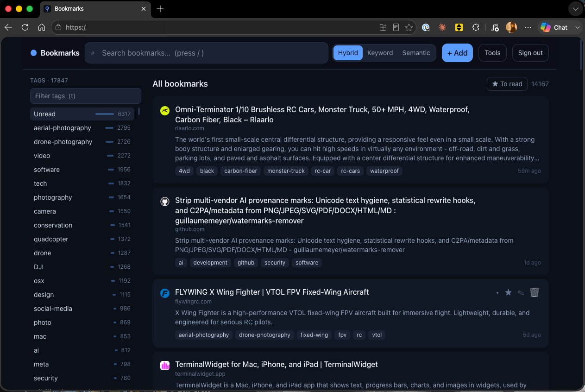Switch search mode to Hybrid
The width and height of the screenshot is (585, 392).
[348, 53]
